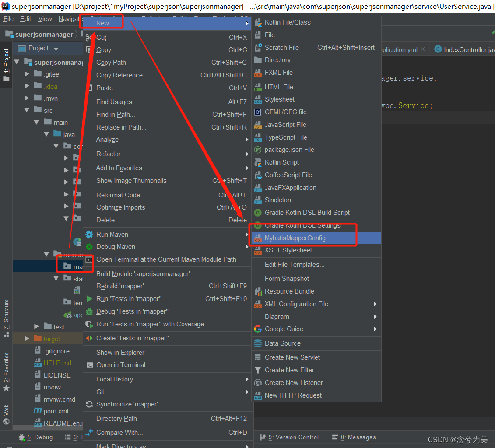
Task: Click the Stylesheet CSS icon
Action: [x=258, y=99]
